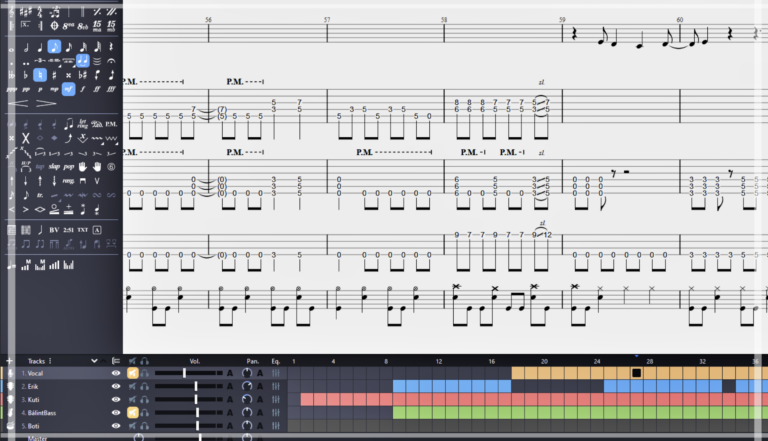Insert text with the TXT icon
768x441 pixels.
(82, 230)
